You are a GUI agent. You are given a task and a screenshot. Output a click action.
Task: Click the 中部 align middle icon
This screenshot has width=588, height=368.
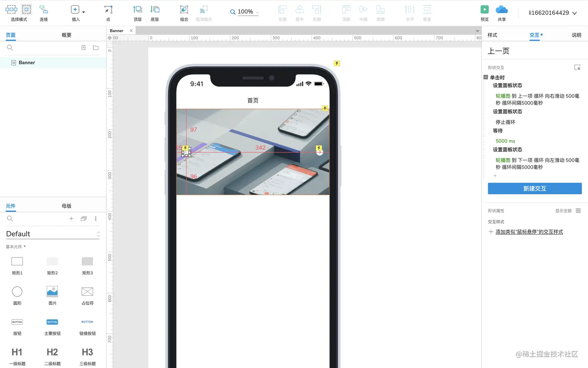(x=363, y=10)
